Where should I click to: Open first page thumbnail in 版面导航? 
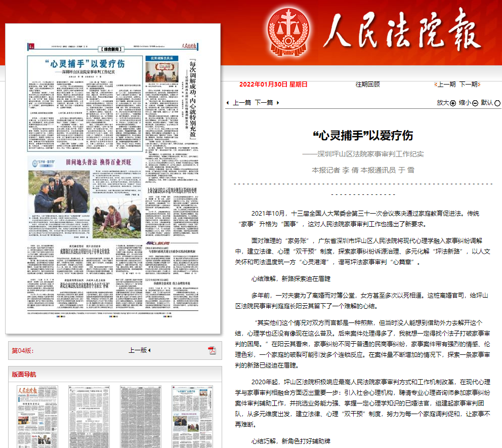(37, 417)
